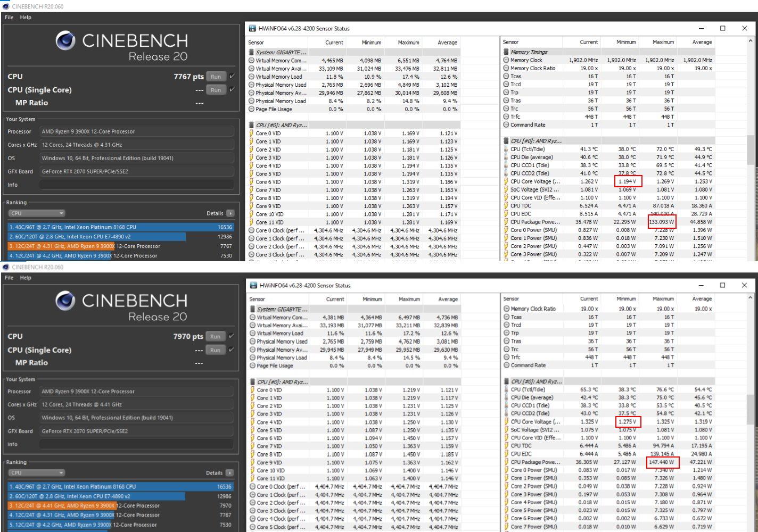Open the CPU ranking dropdown in the 7970 pts window

click(x=36, y=473)
